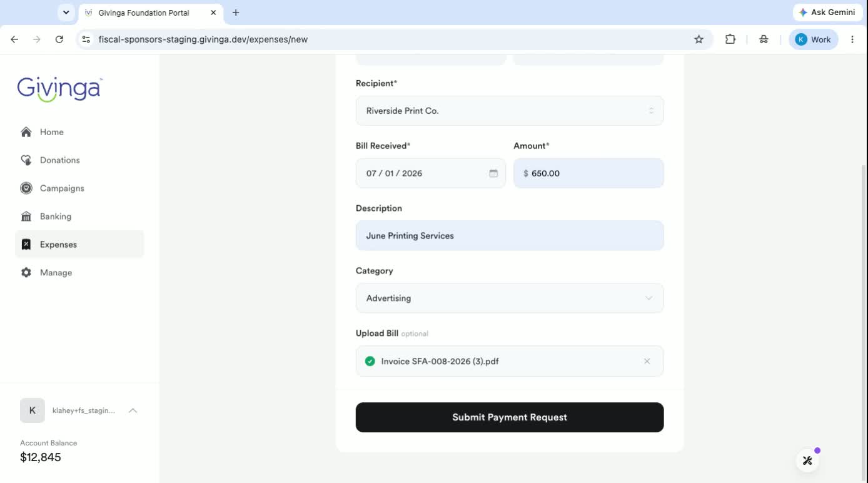Screen dimensions: 868x483
Task: Open Donations via its heart-hand icon
Action: coord(26,160)
